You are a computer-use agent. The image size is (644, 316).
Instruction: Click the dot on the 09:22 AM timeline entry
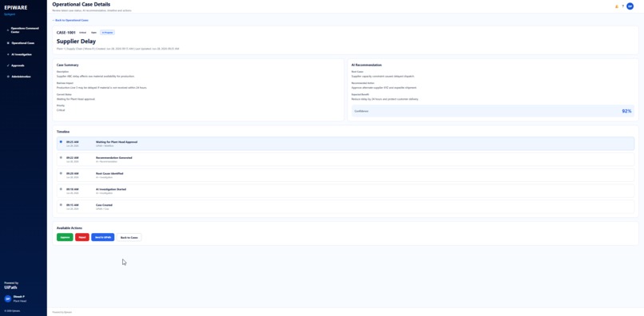[x=61, y=157]
